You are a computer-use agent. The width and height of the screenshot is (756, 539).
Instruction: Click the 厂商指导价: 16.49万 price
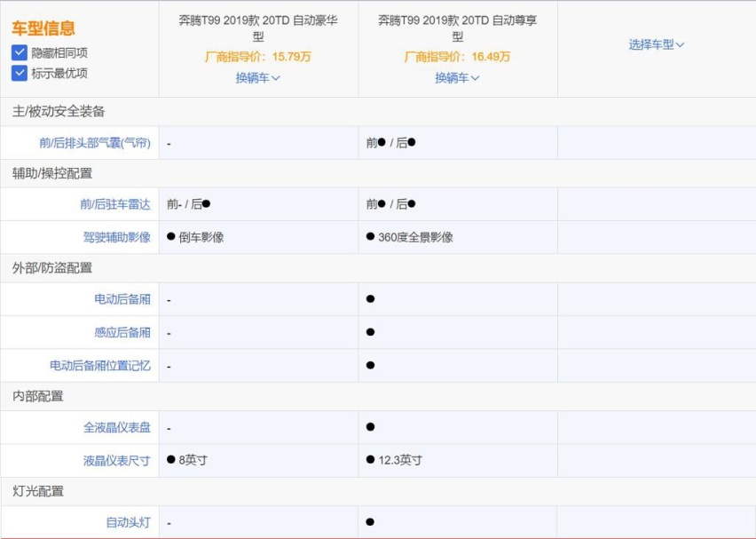[x=457, y=57]
